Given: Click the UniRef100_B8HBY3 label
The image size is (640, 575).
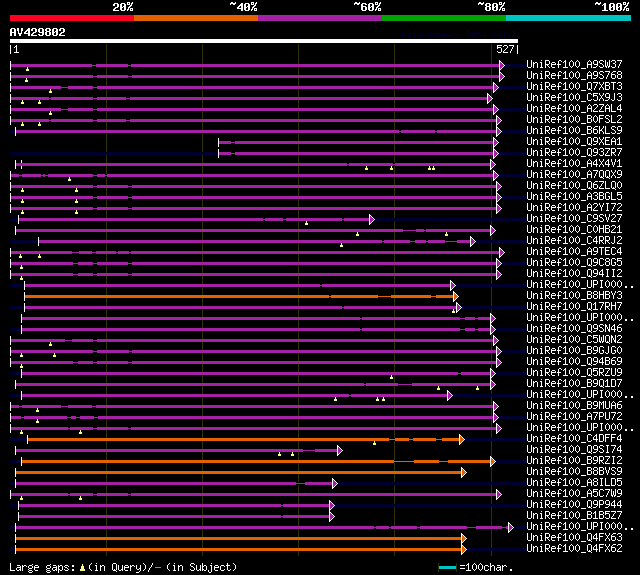Looking at the screenshot, I should [x=574, y=296].
